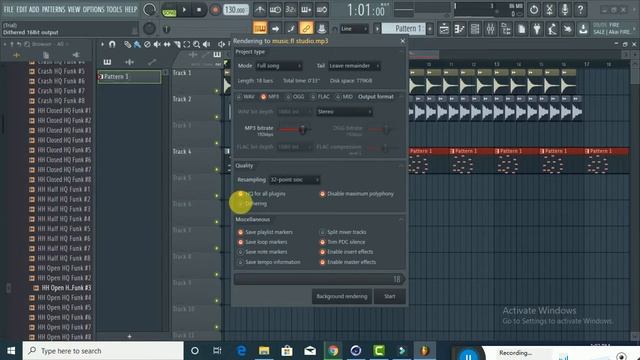Collapse the Quality section arrow
The height and width of the screenshot is (360, 640).
pos(401,166)
